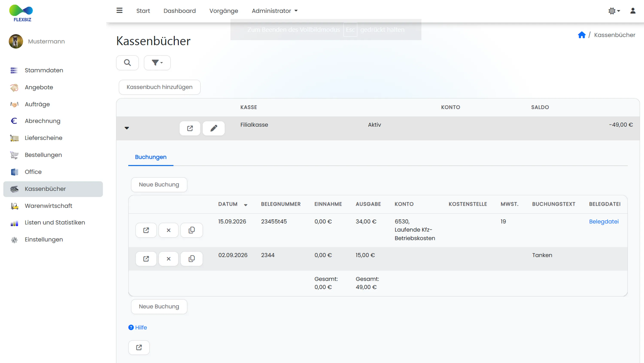Click the KOSTENSTELLE column header

coord(468,204)
